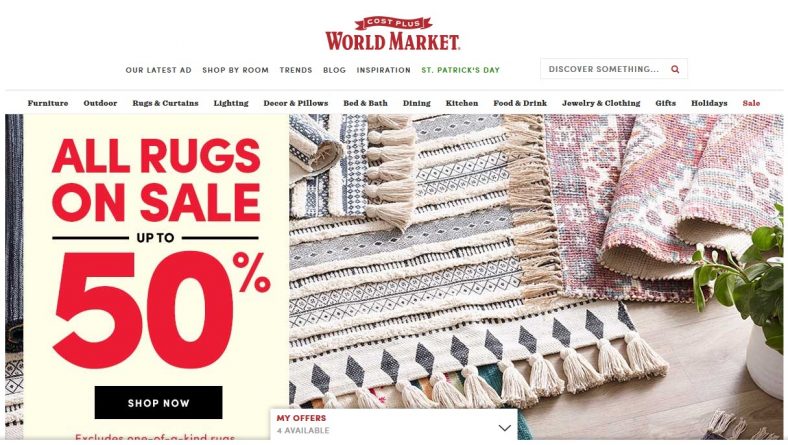
Task: Open the Inspiration link
Action: click(x=383, y=70)
